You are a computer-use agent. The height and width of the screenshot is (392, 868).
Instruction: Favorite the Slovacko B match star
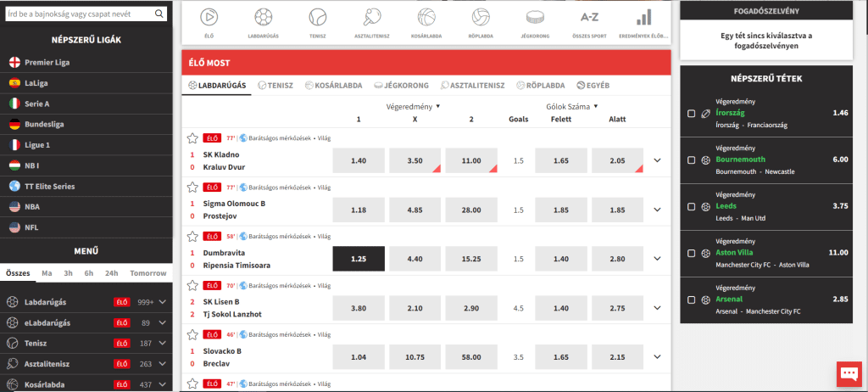[x=192, y=335]
